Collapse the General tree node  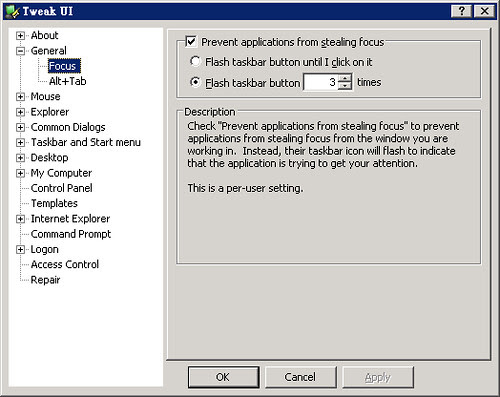[x=20, y=51]
